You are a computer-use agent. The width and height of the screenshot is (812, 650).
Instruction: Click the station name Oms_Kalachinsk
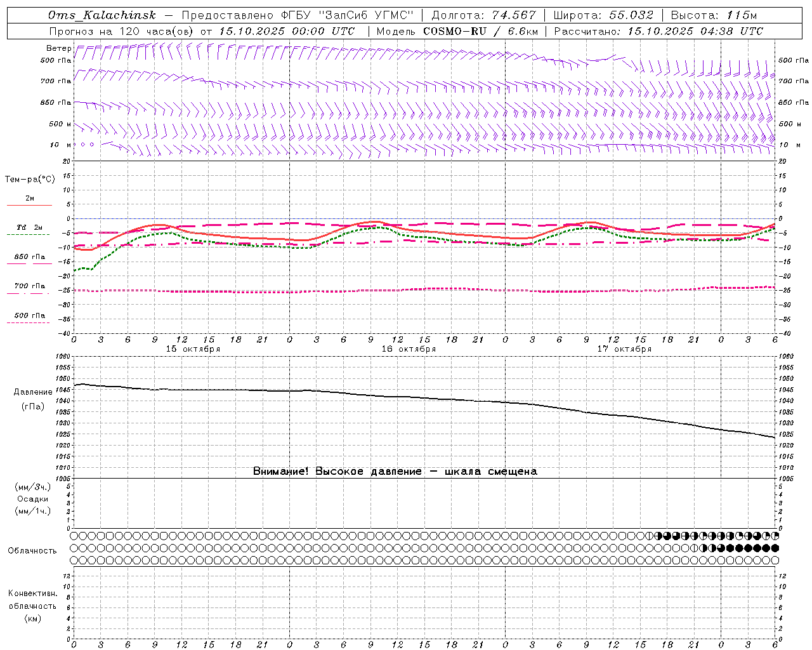(102, 15)
